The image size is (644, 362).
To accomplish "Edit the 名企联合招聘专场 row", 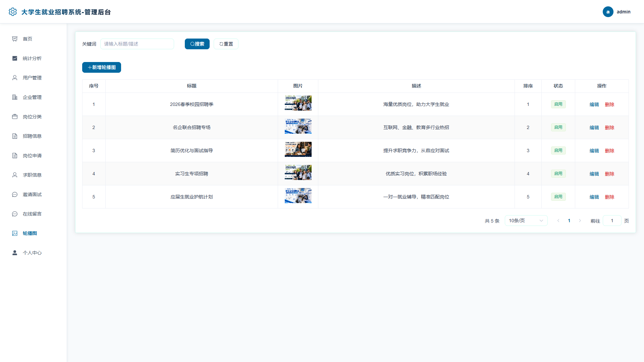I will tap(594, 128).
